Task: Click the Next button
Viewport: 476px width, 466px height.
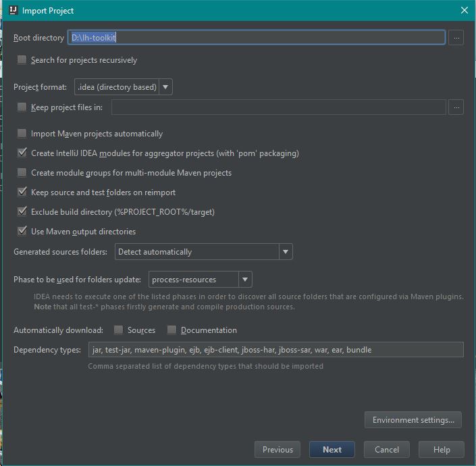Action: click(x=332, y=449)
